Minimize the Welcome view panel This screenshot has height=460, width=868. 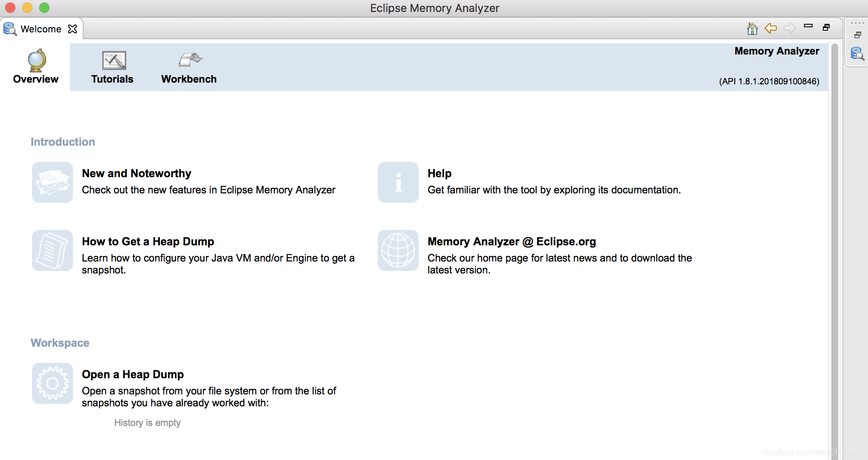(808, 26)
